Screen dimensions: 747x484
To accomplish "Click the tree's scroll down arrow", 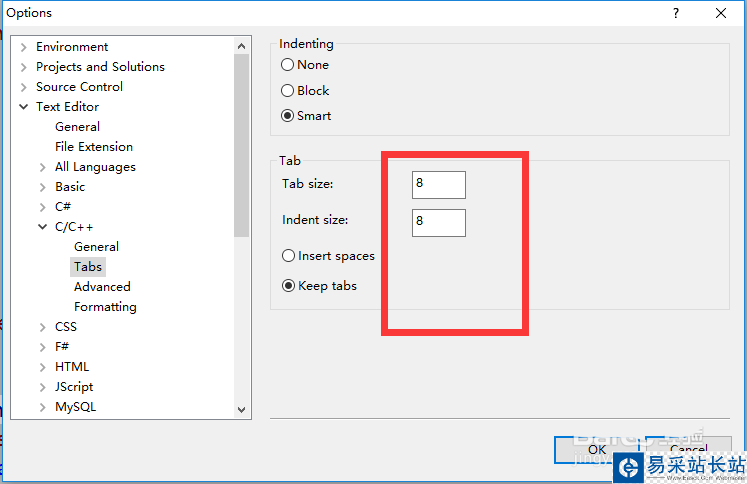I will [x=242, y=408].
